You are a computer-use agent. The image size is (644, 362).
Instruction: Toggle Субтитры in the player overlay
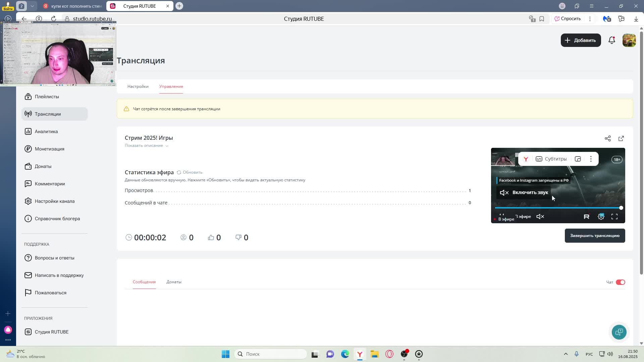point(551,159)
